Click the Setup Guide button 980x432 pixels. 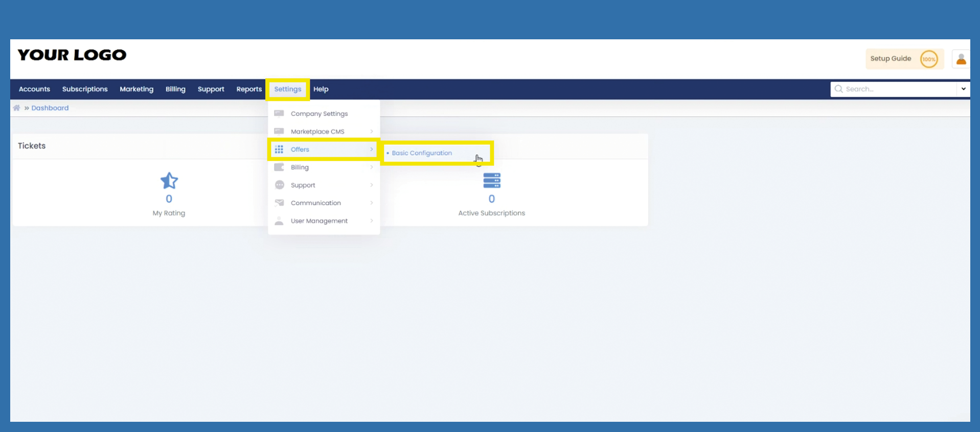[891, 59]
